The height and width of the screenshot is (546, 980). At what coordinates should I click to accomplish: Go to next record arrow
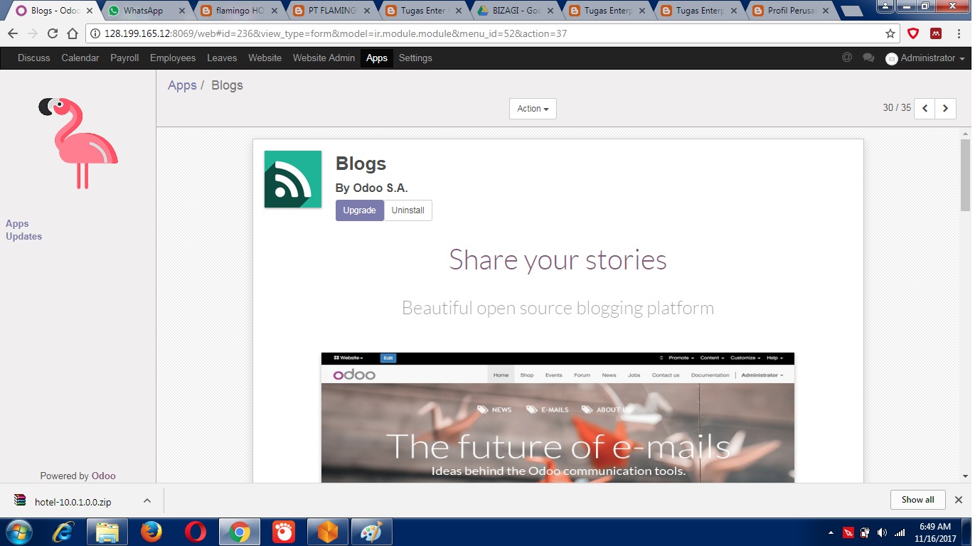[945, 108]
